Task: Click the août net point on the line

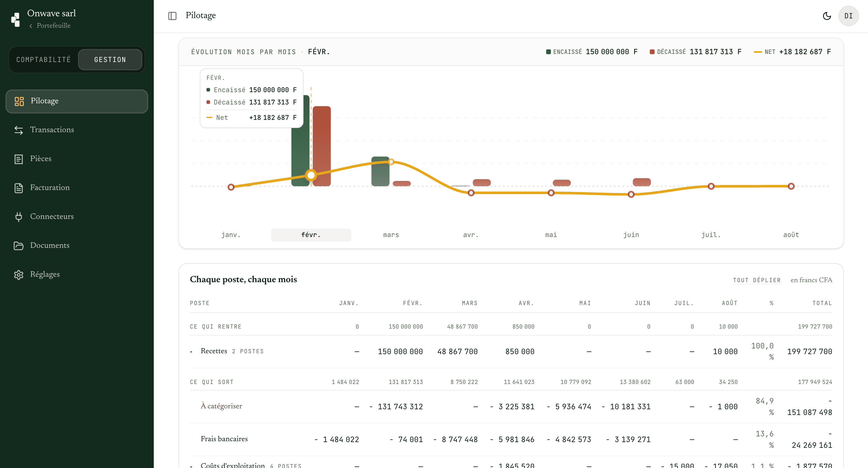Action: click(x=791, y=186)
